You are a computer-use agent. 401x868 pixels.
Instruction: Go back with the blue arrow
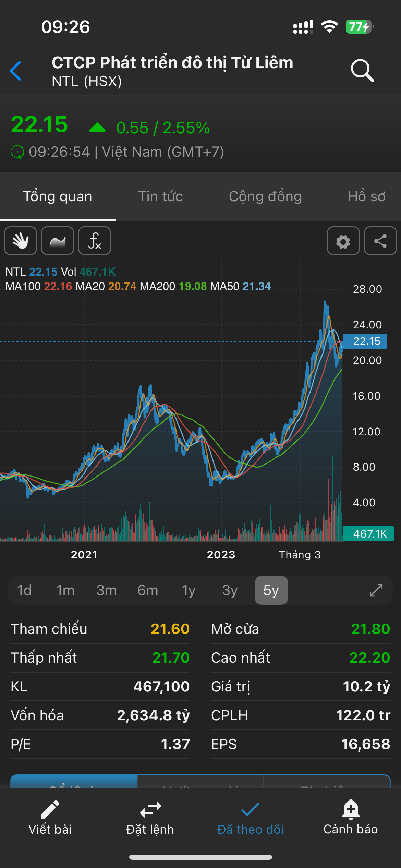[16, 71]
